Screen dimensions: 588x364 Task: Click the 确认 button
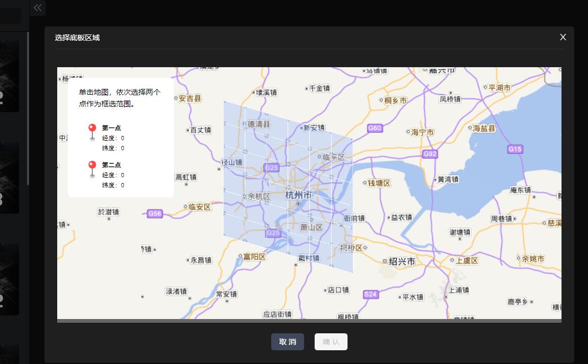click(331, 342)
